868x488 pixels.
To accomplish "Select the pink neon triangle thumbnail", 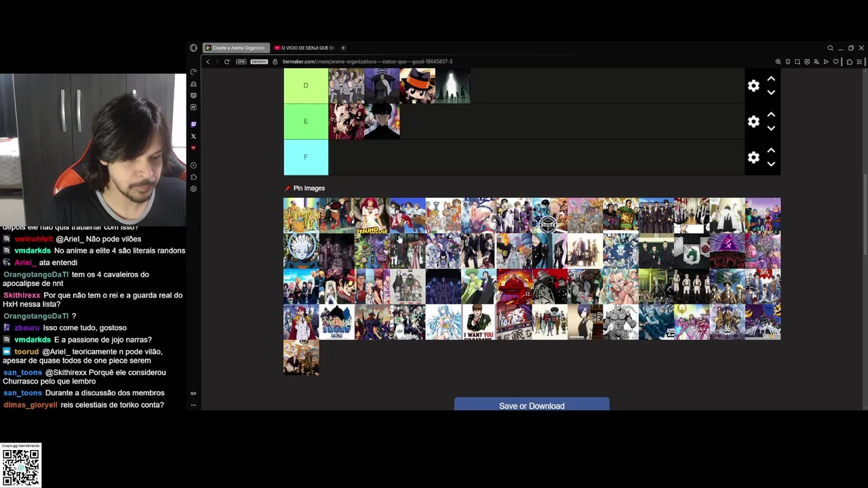I will (727, 251).
